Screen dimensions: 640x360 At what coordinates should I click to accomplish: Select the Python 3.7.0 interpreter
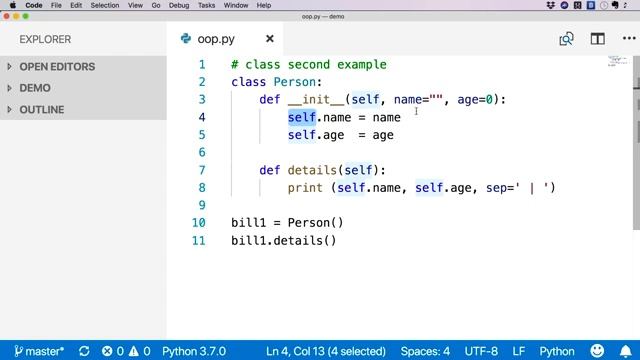194,351
